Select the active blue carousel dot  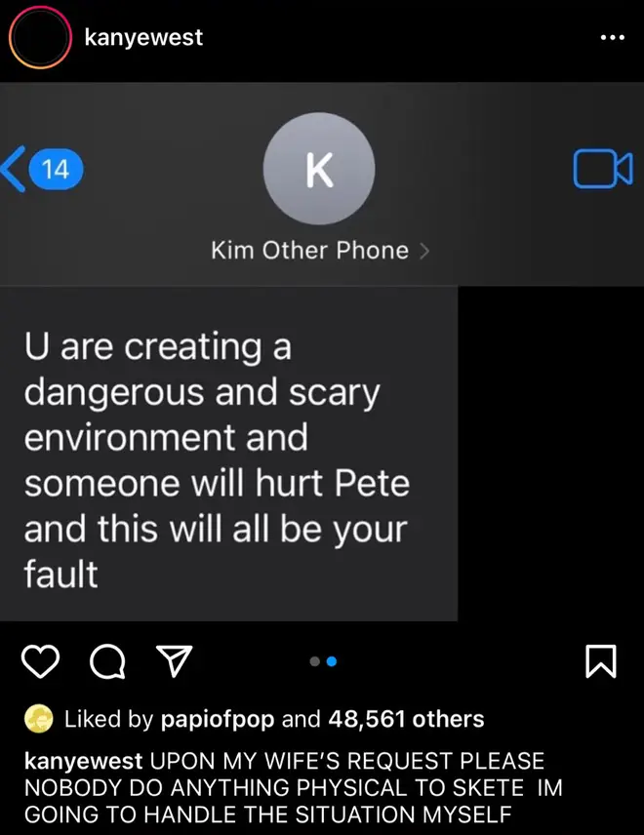[x=332, y=661]
